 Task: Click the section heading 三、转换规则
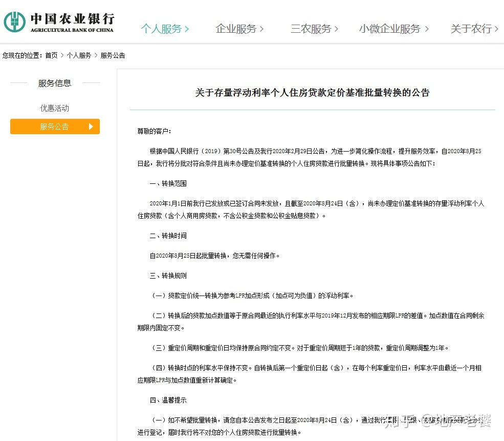(168, 276)
